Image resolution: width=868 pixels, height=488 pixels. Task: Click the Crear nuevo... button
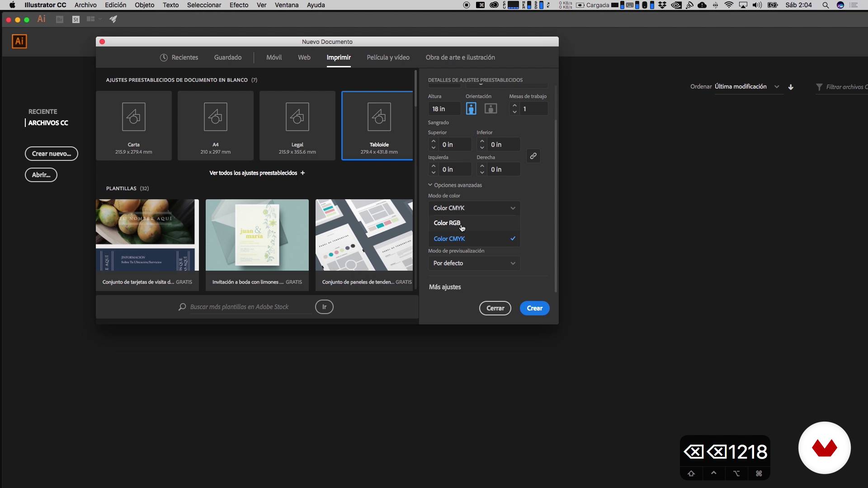click(x=51, y=154)
